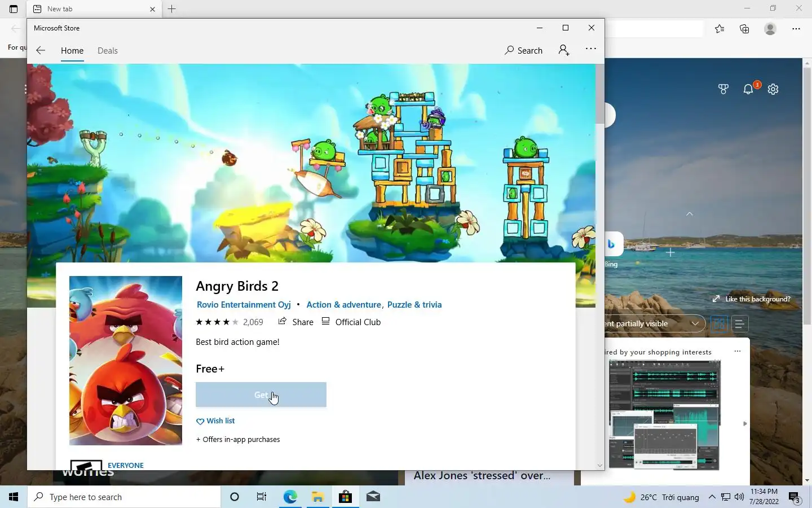
Task: Collapse quick links with the up chevron
Action: click(689, 214)
